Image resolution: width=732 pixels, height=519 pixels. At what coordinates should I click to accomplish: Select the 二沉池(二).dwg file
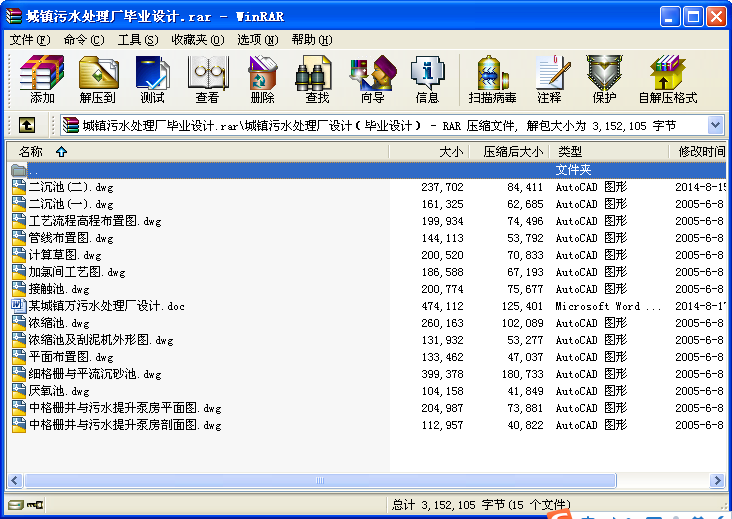pyautogui.click(x=70, y=187)
